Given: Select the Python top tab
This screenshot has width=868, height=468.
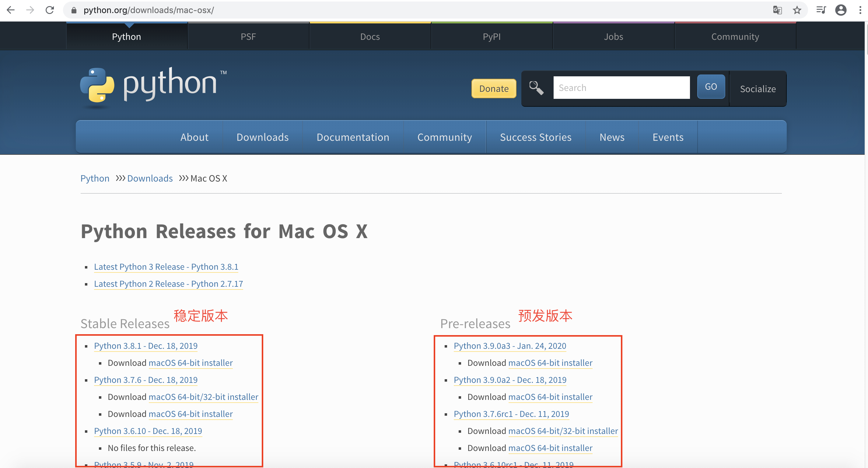Looking at the screenshot, I should [127, 36].
